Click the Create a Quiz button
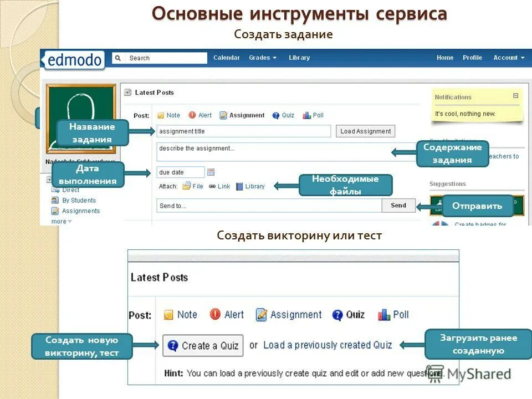Viewport: 532px width, 399px height. pos(203,345)
